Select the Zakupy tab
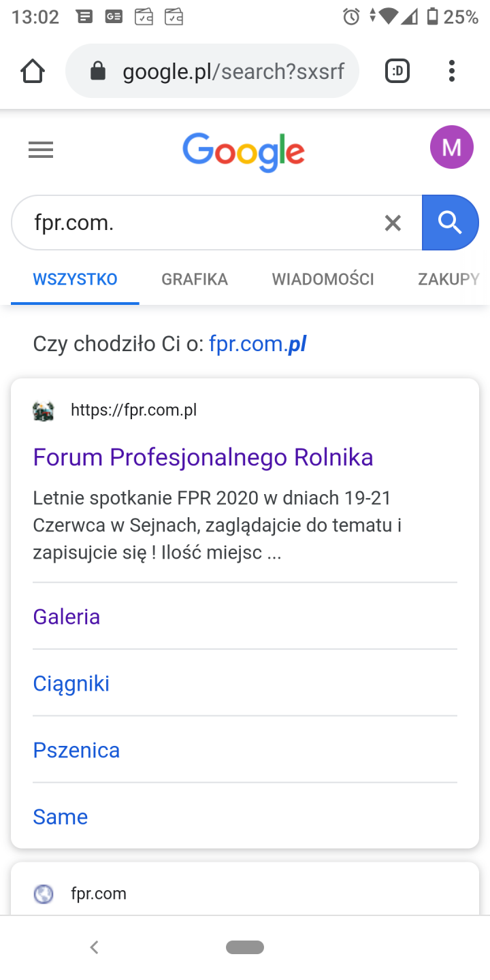The height and width of the screenshot is (980, 490). 448,279
